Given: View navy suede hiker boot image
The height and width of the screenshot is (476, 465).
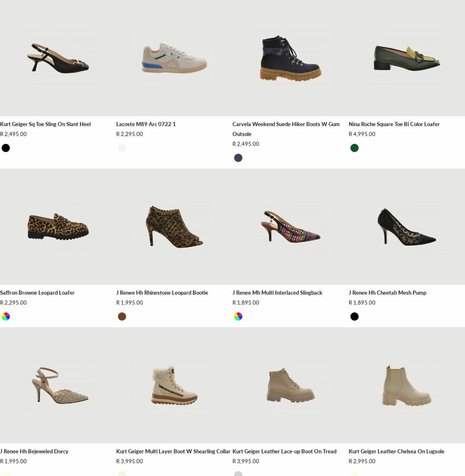Looking at the screenshot, I should point(291,58).
